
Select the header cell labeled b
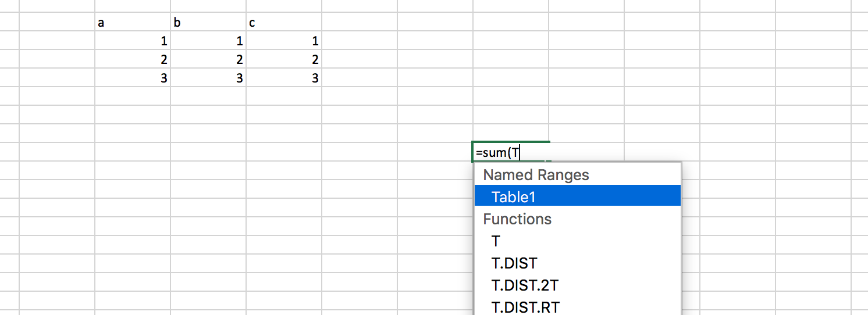click(x=208, y=23)
